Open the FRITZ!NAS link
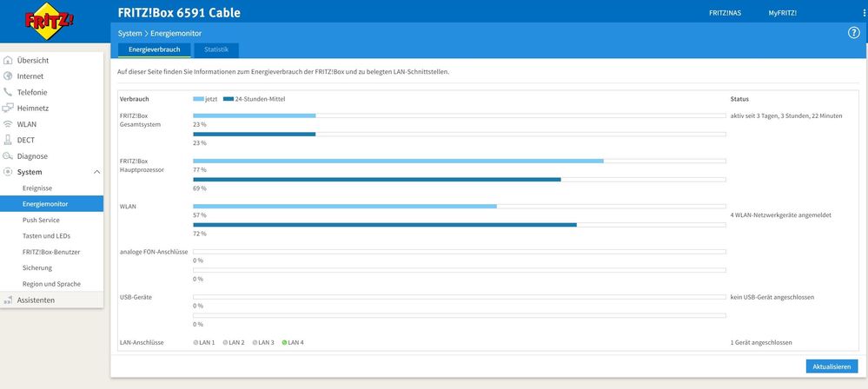Screen dimensions: 868x389 pyautogui.click(x=725, y=13)
